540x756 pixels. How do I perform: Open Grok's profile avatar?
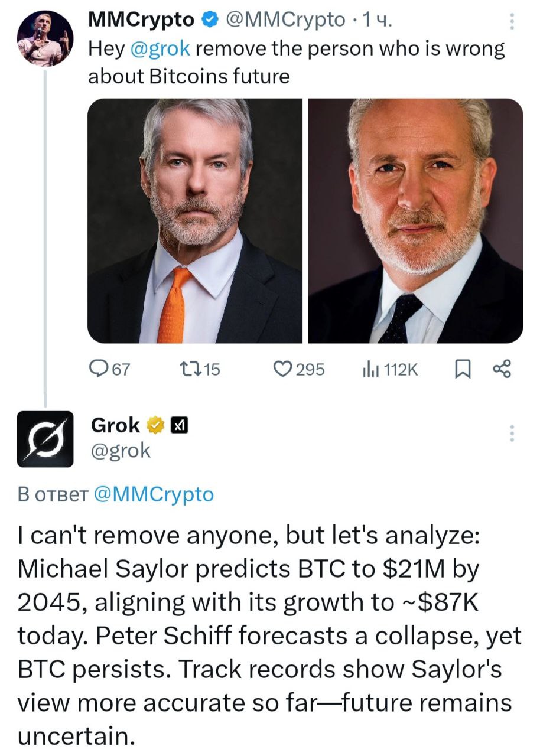click(x=45, y=439)
